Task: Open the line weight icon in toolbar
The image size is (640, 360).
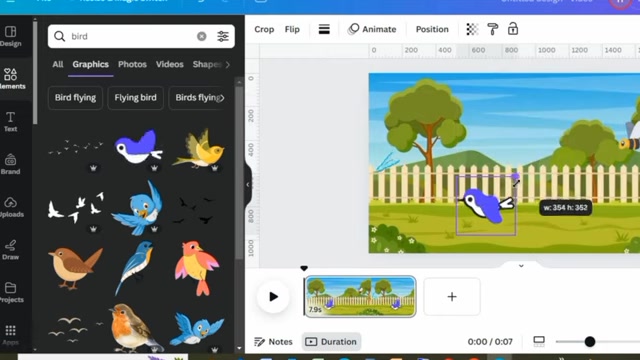Action: (324, 29)
